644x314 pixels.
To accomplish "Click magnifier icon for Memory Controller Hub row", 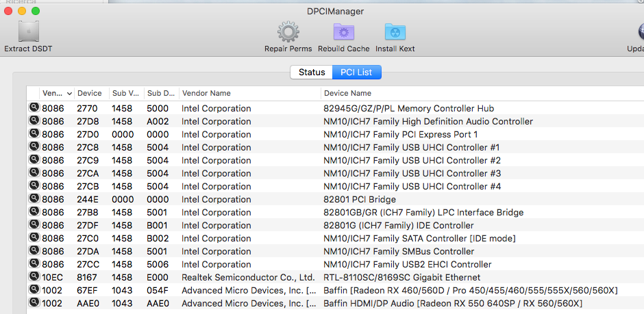I will point(34,108).
